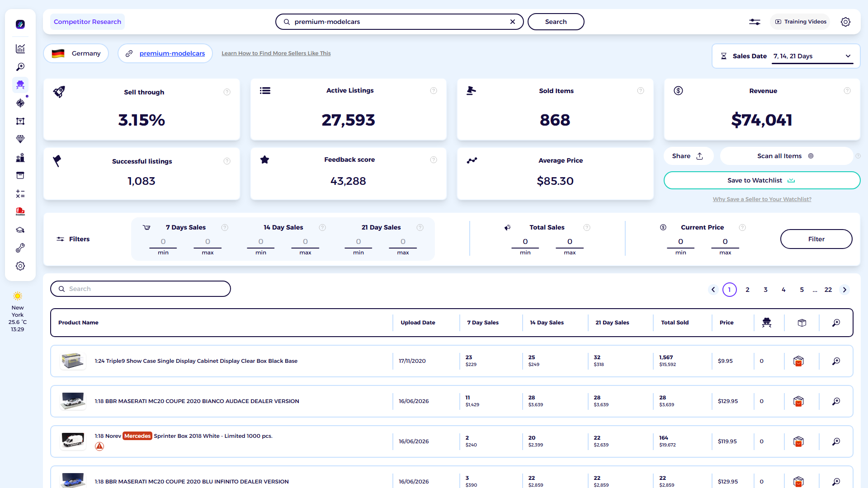The image size is (868, 488).
Task: Open Why Save a Seller to Watchlist link
Action: (762, 199)
